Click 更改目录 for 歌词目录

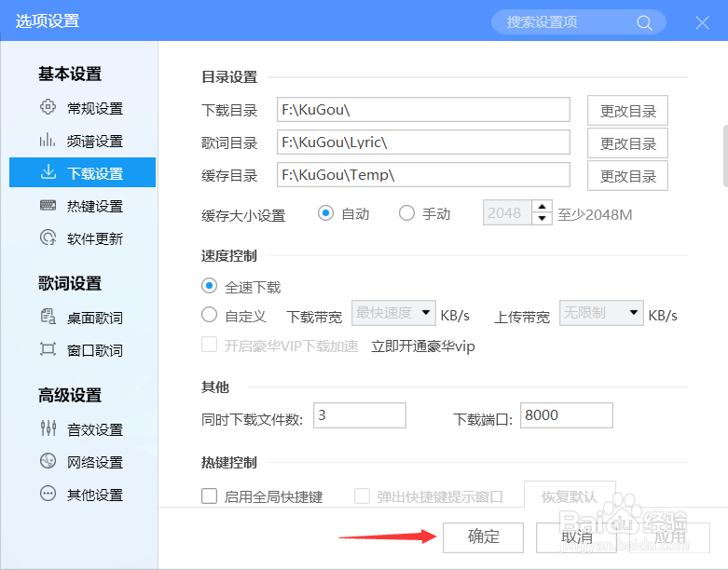pyautogui.click(x=627, y=143)
